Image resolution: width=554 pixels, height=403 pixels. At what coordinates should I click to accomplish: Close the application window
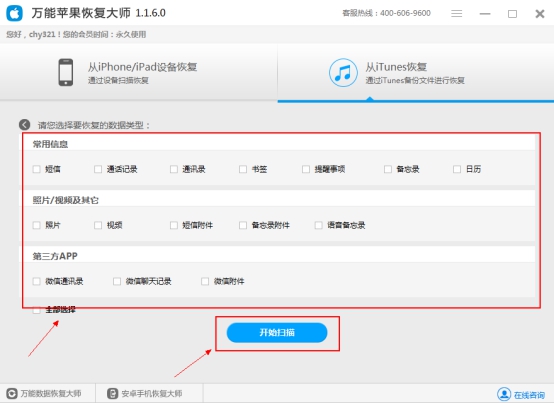tap(540, 14)
